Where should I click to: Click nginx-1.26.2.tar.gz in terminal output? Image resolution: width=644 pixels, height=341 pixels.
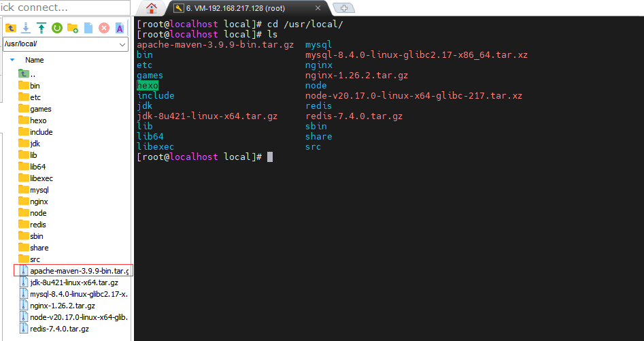click(x=356, y=75)
